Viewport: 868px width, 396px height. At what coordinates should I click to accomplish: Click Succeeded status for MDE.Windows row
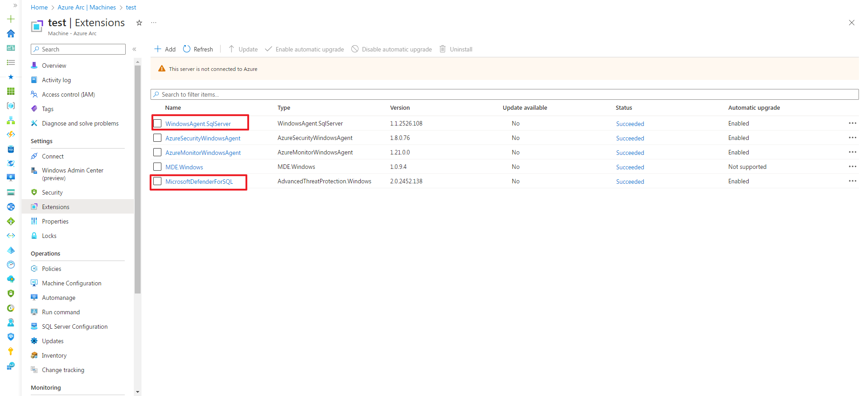(x=630, y=167)
